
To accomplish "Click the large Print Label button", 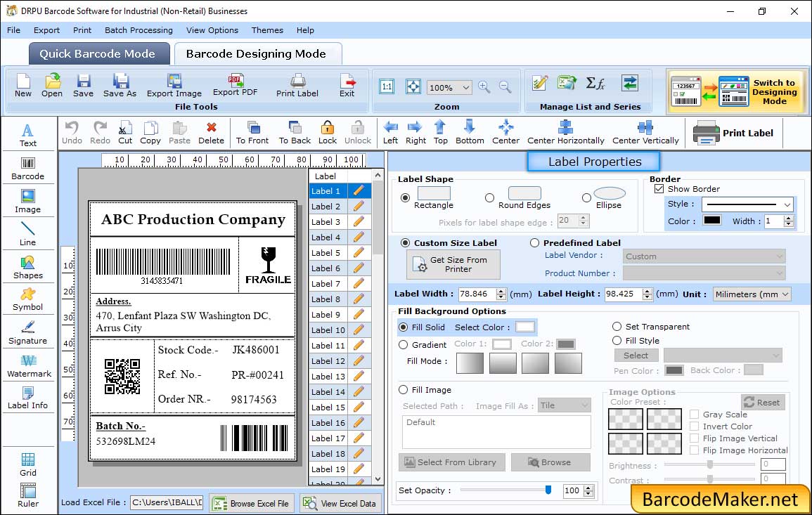I will click(733, 133).
